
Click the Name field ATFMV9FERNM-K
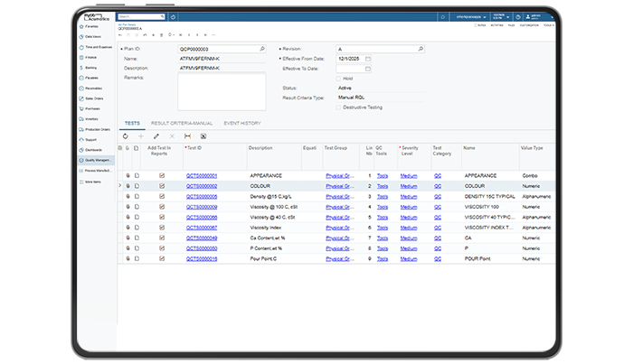[222, 59]
